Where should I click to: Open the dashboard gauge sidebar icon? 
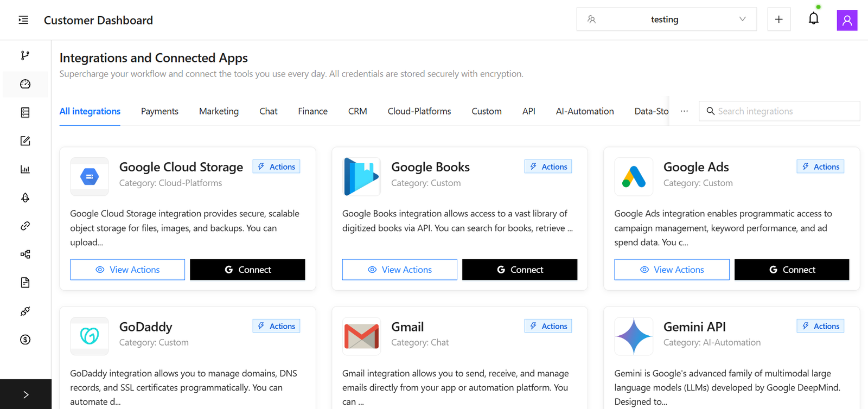pos(25,84)
